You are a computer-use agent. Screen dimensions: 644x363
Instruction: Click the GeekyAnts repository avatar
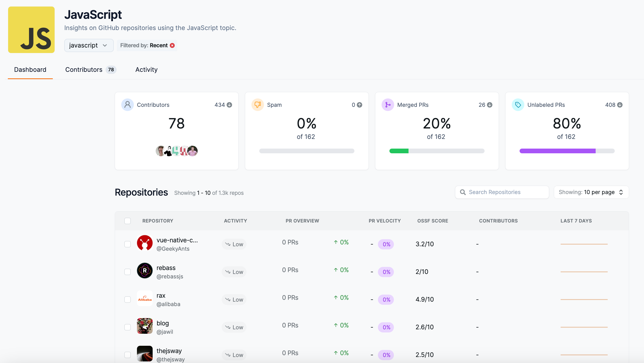point(145,243)
